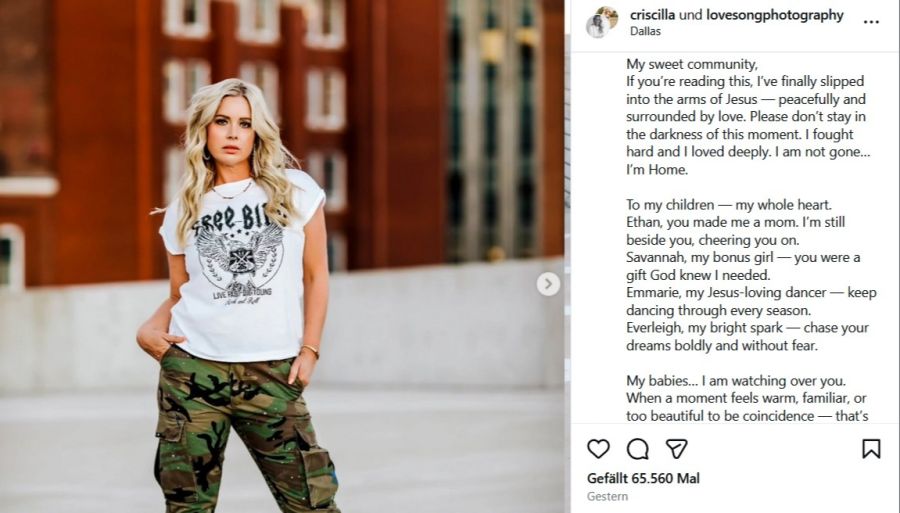Like the post with the heart icon
The height and width of the screenshot is (513, 900).
(x=598, y=448)
